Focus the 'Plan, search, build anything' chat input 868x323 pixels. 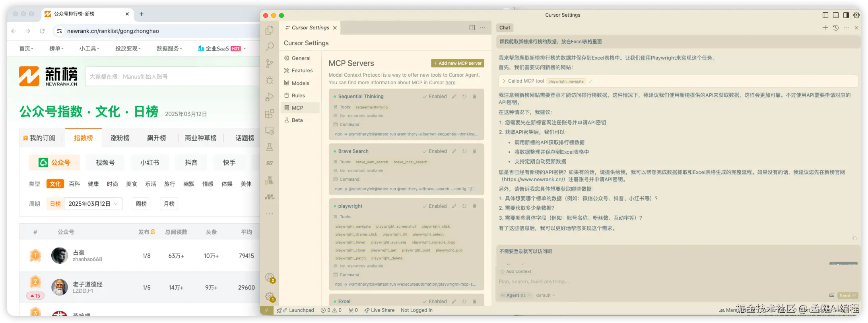pos(678,282)
